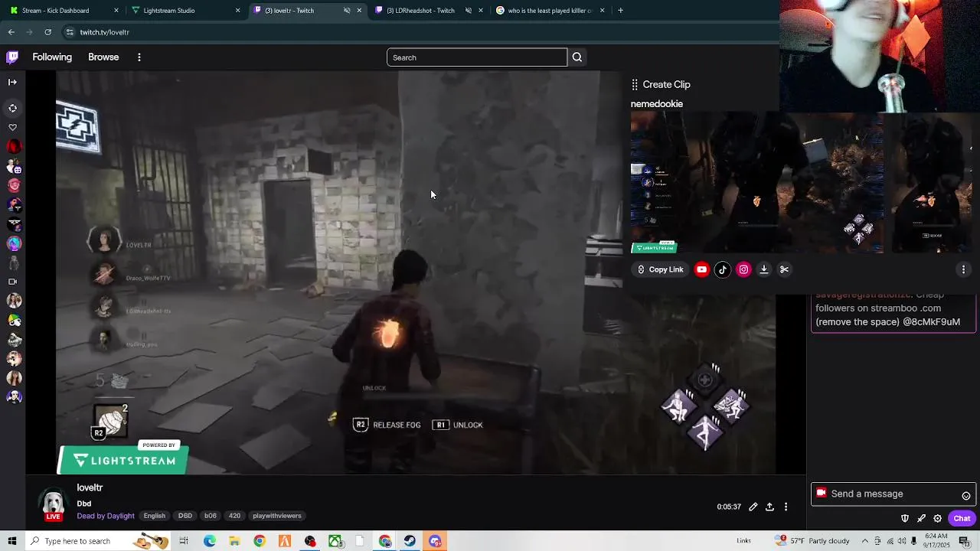Unmute the loveltr Twitch tab
Screen dimensions: 980x551
(x=347, y=11)
